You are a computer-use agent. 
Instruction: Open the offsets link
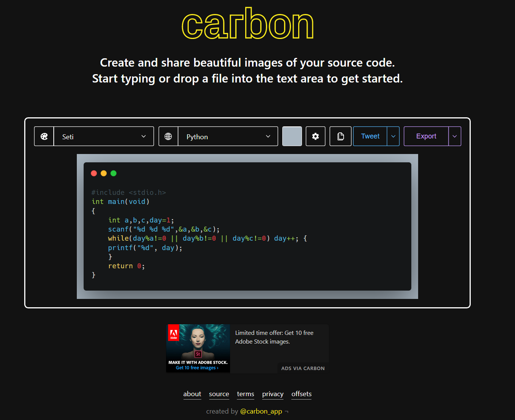click(302, 394)
